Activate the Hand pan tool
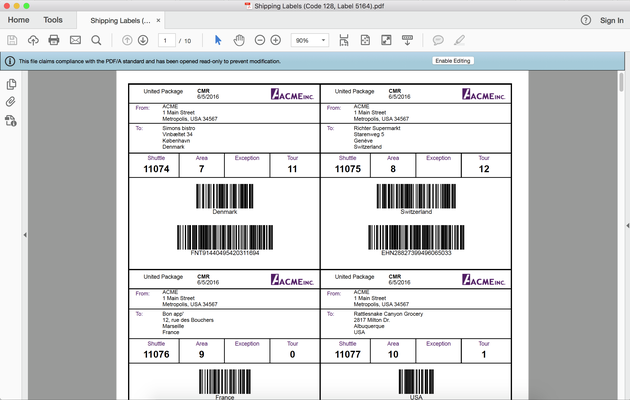 coord(239,40)
